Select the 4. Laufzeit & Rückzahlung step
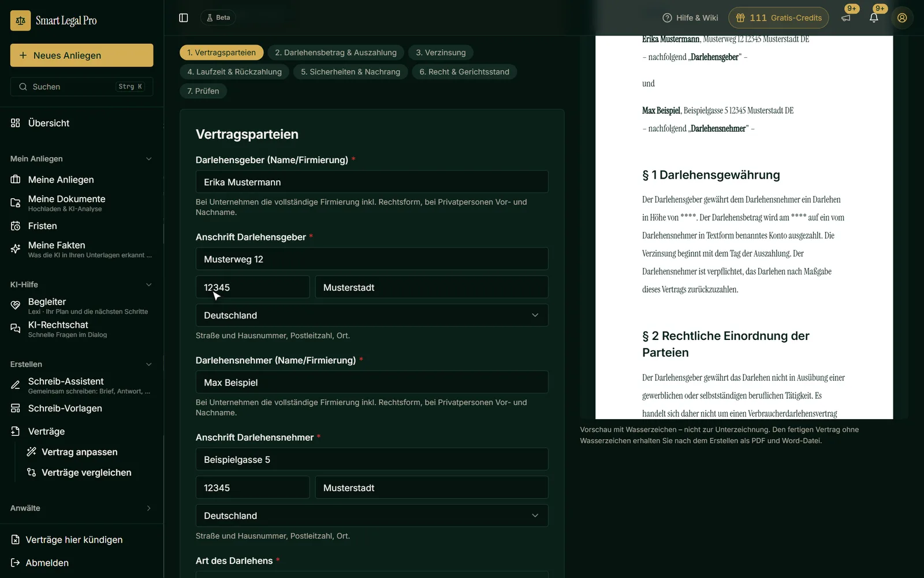Screen dimensions: 924x578 point(234,72)
